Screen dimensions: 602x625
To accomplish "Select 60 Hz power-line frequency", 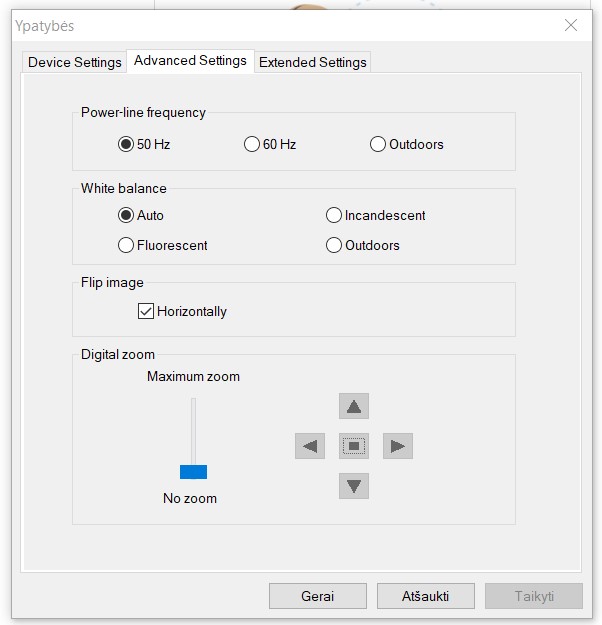I will (252, 144).
